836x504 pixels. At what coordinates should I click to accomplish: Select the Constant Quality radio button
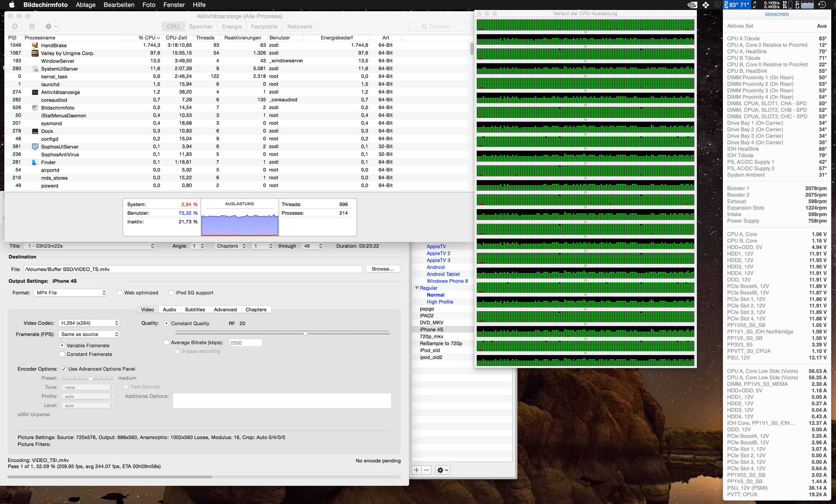(166, 323)
